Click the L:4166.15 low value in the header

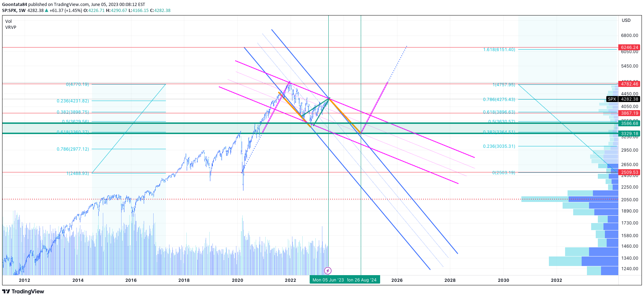[x=138, y=11]
